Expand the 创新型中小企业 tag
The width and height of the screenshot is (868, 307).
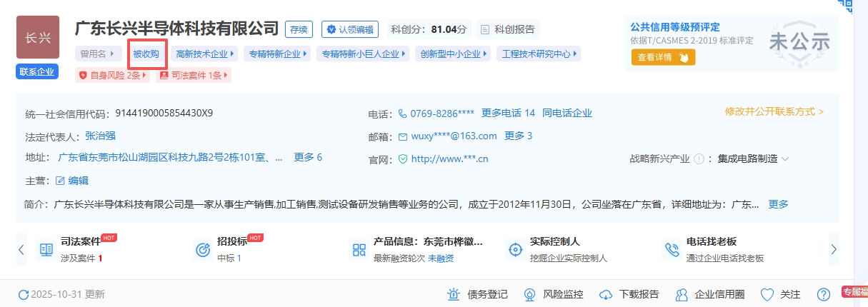point(453,54)
